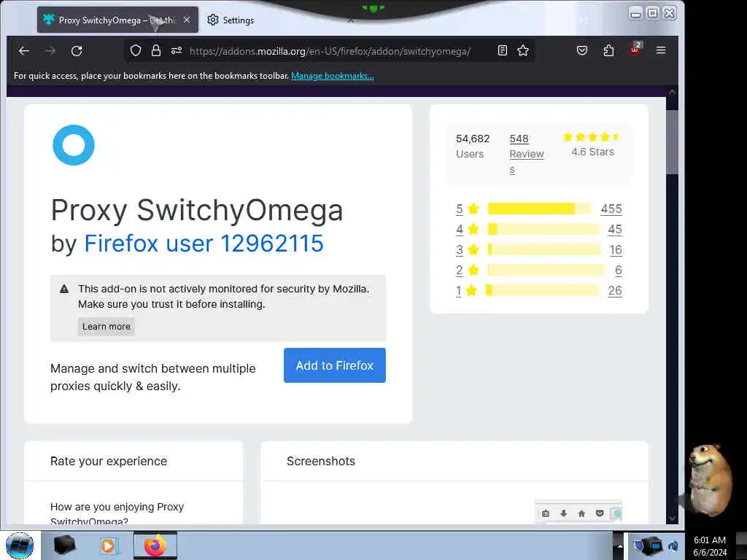Open Firefox application hamburger menu

[x=661, y=50]
